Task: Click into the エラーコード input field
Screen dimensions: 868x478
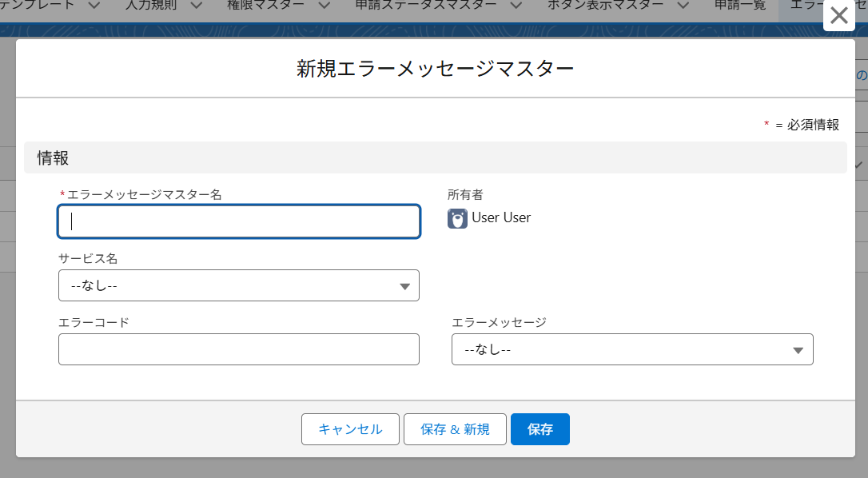Action: [x=238, y=349]
